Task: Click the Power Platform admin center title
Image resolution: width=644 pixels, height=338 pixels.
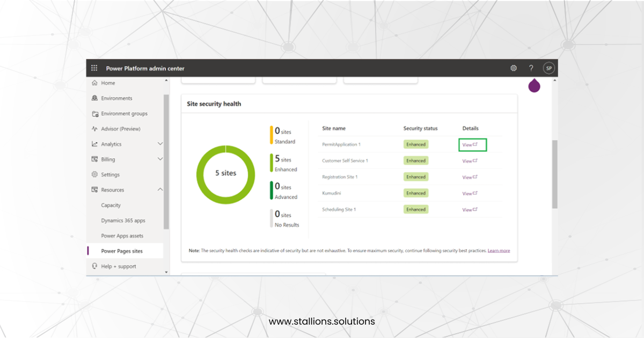Action: 145,68
